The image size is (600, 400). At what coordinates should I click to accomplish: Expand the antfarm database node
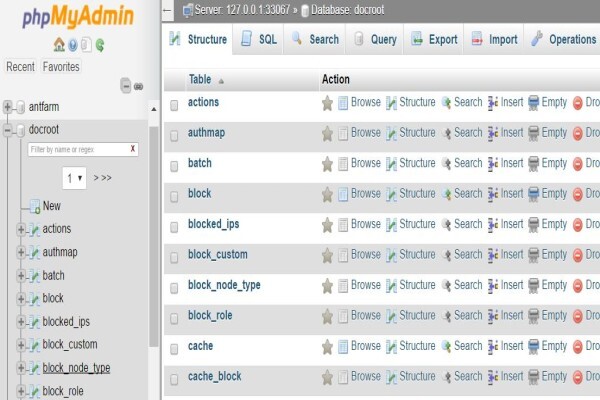(7, 106)
